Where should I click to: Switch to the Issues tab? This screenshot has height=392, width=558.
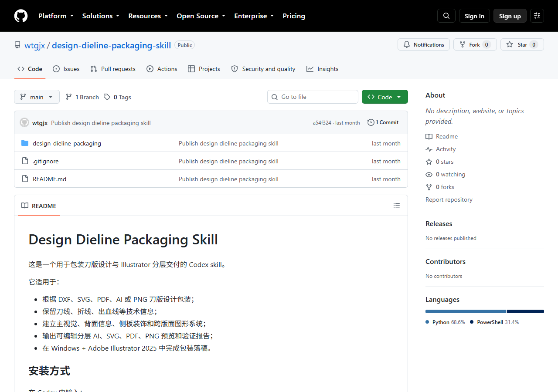[66, 69]
